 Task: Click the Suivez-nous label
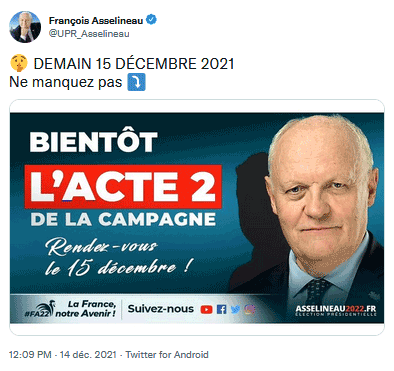tap(161, 309)
